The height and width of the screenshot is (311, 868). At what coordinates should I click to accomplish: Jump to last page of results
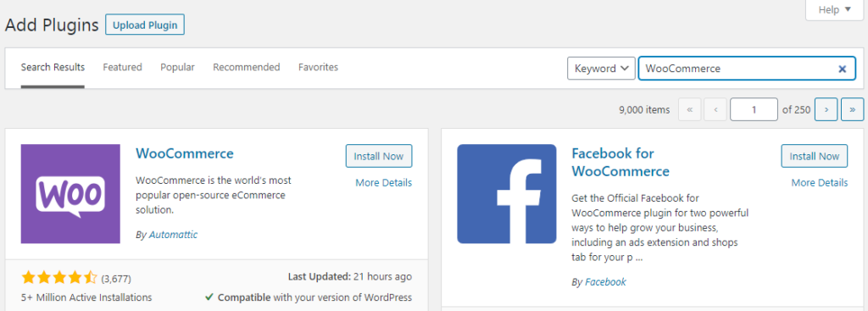852,109
